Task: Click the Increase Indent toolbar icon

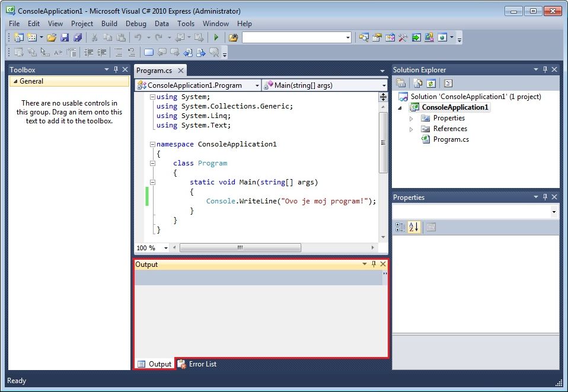Action: (x=102, y=53)
